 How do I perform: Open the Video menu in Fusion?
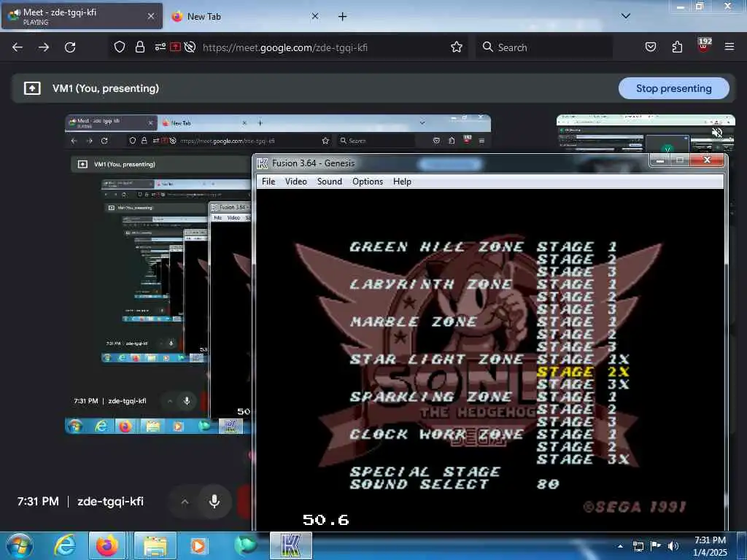coord(296,182)
